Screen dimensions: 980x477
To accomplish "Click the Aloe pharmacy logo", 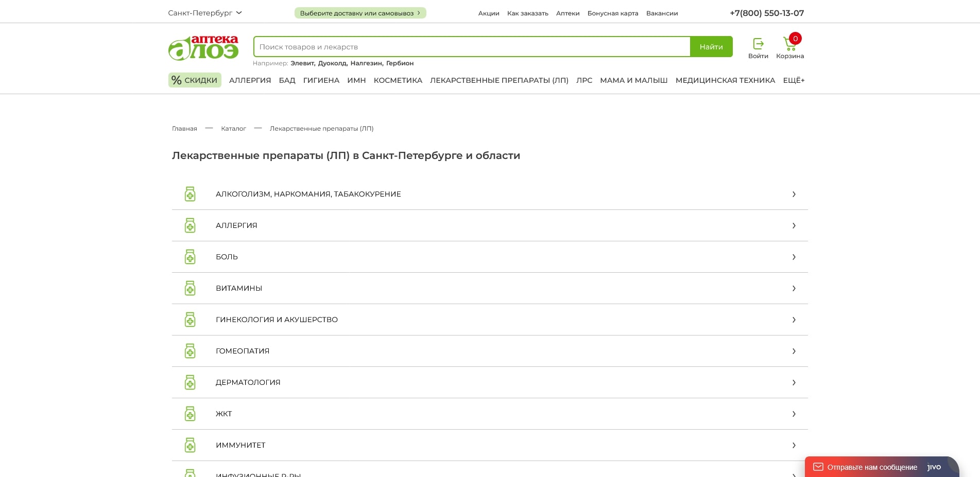I will click(x=203, y=47).
